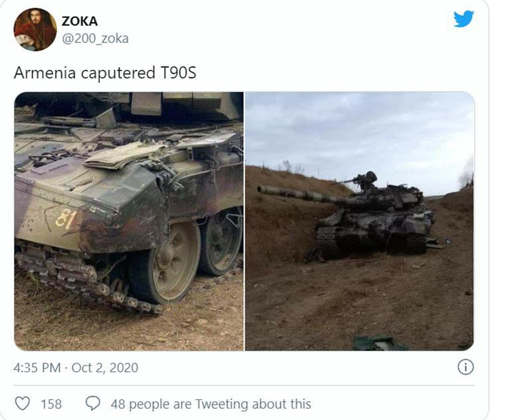Click the Oct 2, 2020 date
The height and width of the screenshot is (420, 532).
105,367
